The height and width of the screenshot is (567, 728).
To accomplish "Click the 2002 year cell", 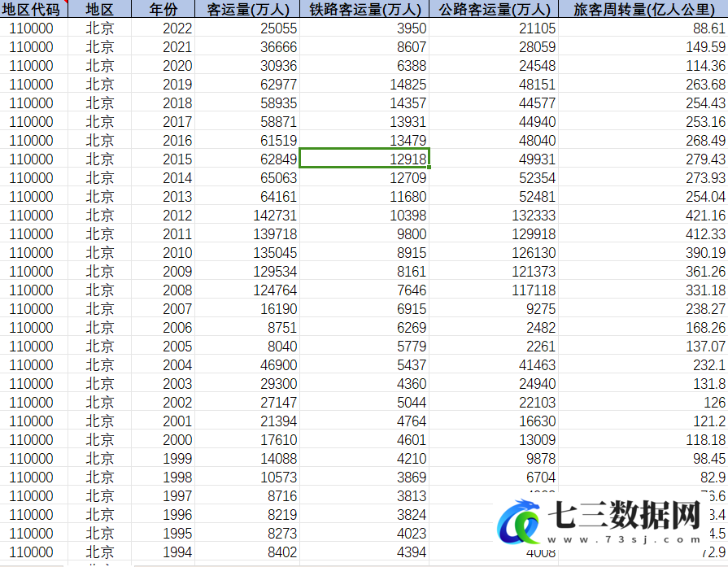I will (163, 402).
